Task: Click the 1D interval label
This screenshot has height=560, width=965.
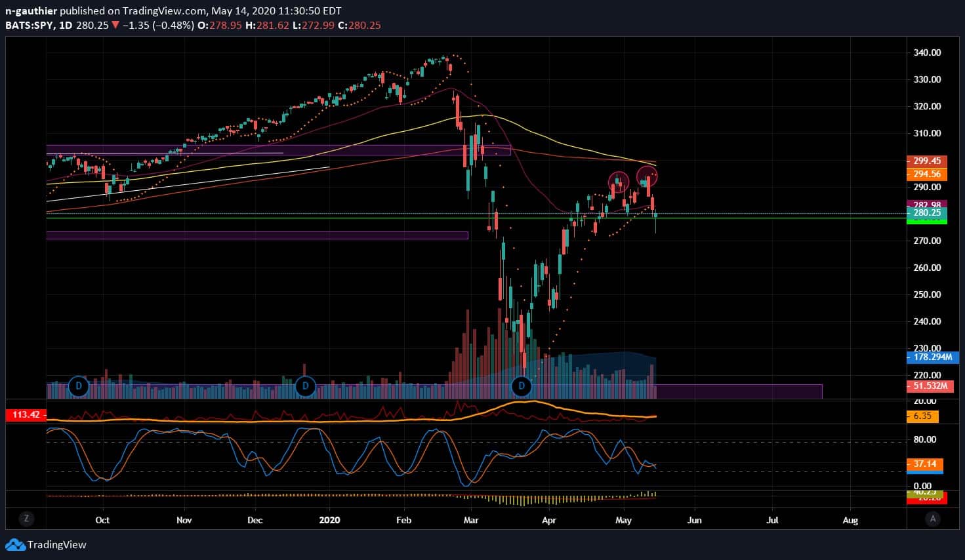Action: click(65, 26)
